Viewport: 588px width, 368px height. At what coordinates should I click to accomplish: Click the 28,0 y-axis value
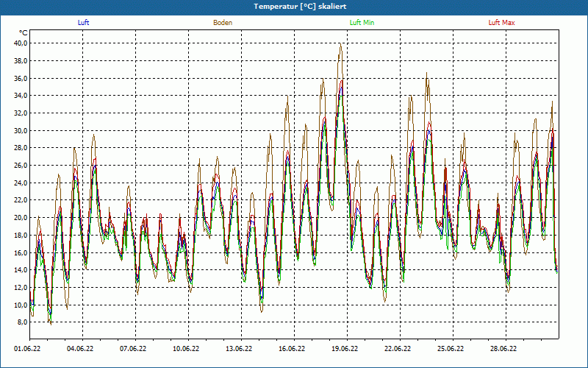21,148
